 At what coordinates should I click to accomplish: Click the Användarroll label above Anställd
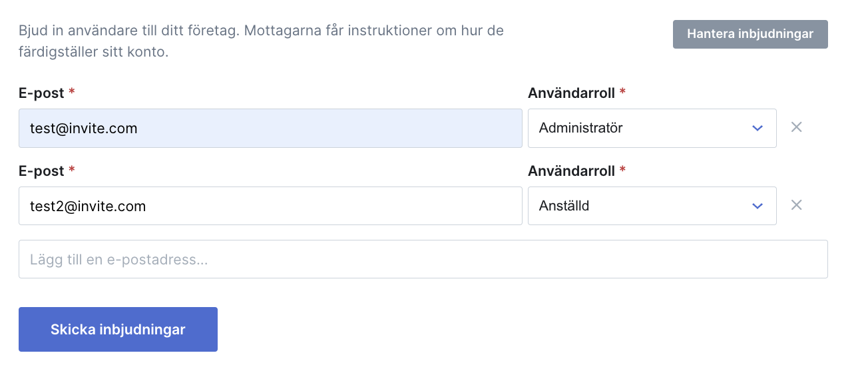[571, 171]
